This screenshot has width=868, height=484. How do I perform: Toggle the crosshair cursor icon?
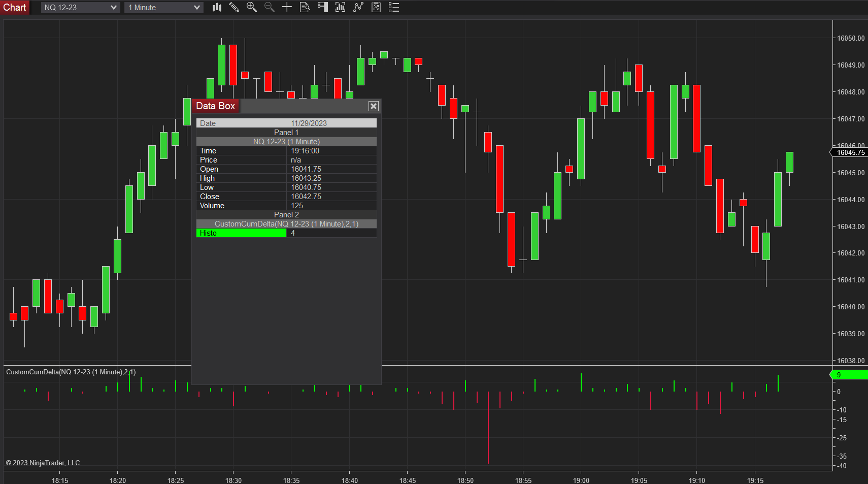(287, 7)
